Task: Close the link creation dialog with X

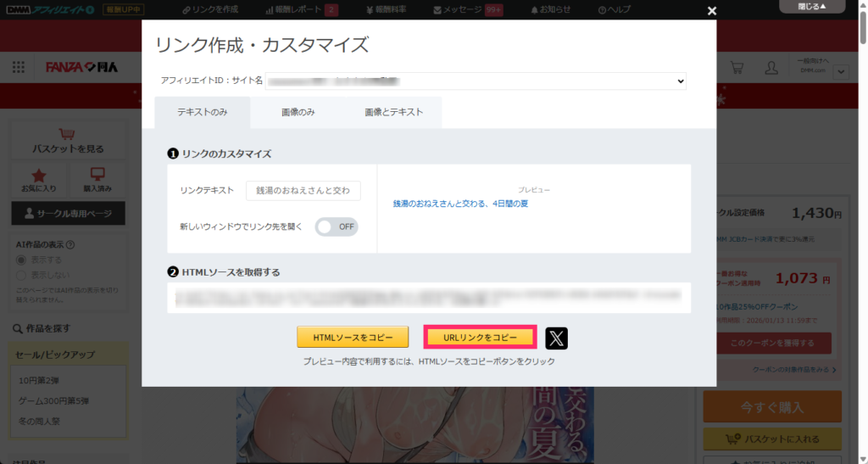Action: click(x=712, y=11)
